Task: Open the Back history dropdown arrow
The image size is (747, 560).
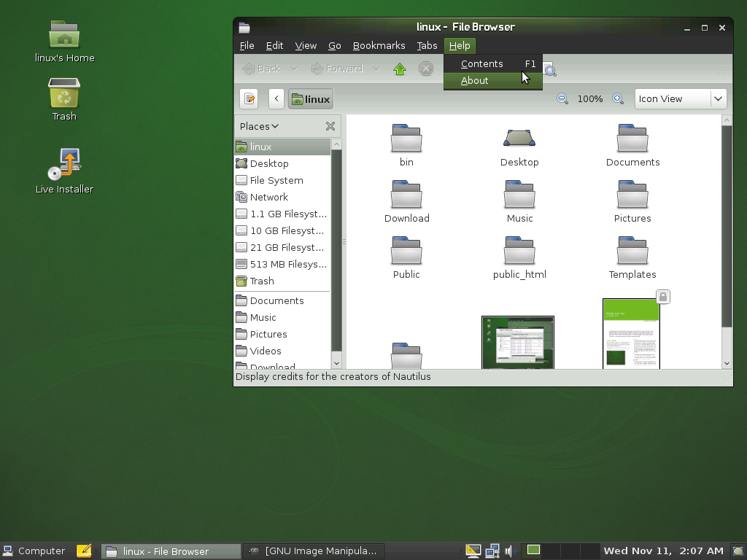Action: click(x=294, y=69)
